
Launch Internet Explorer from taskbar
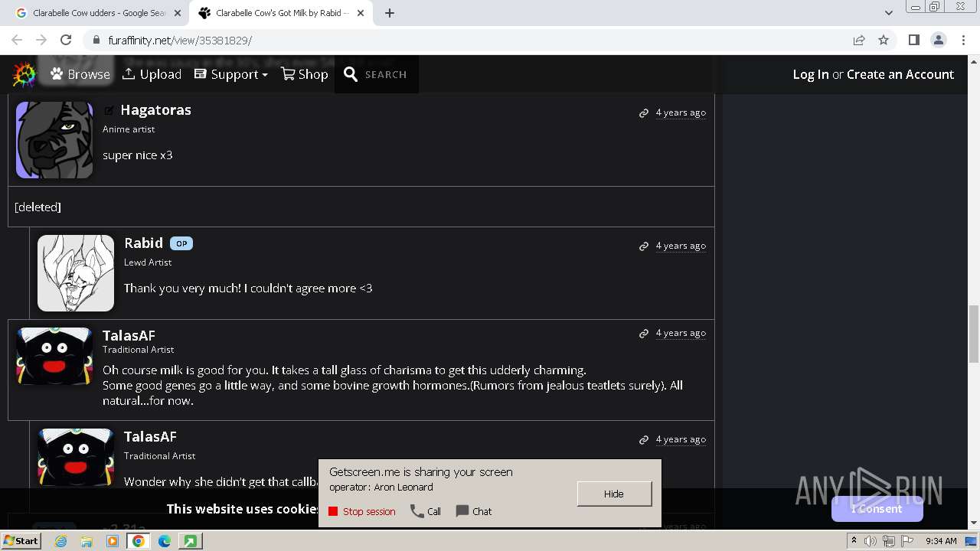[x=60, y=541]
